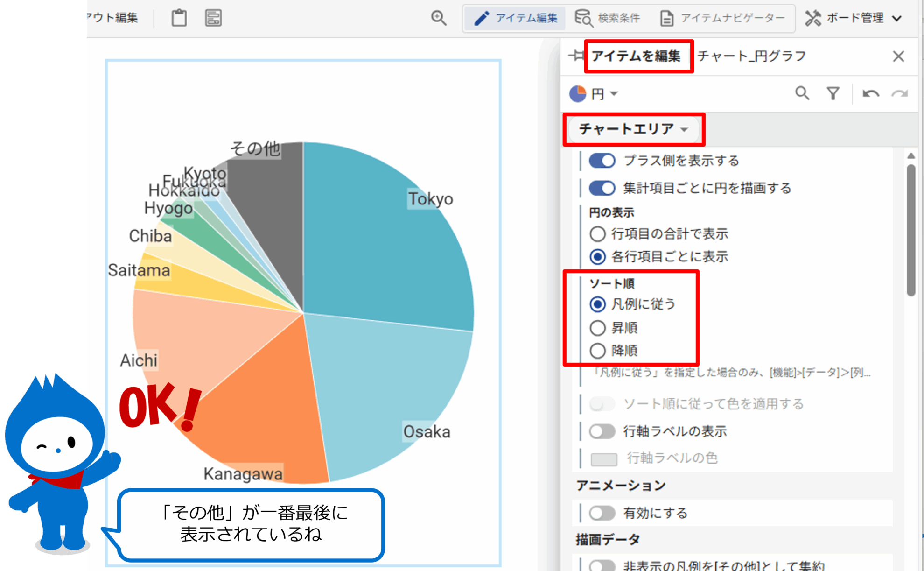This screenshot has height=571, width=924.
Task: Click the layout form icon beside clipboard
Action: click(213, 18)
